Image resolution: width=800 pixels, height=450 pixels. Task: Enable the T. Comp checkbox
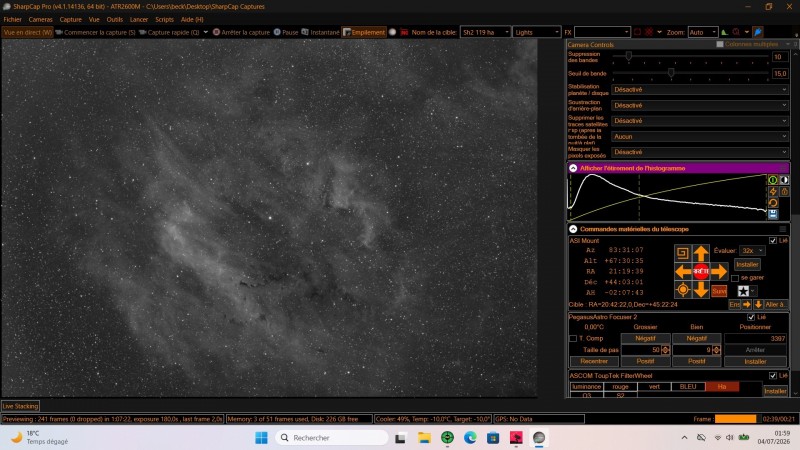[x=573, y=338]
